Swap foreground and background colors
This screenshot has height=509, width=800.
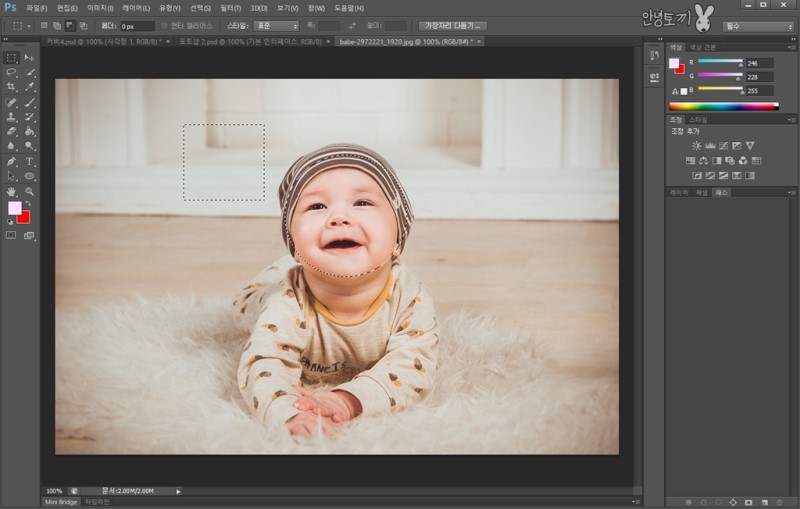click(28, 203)
